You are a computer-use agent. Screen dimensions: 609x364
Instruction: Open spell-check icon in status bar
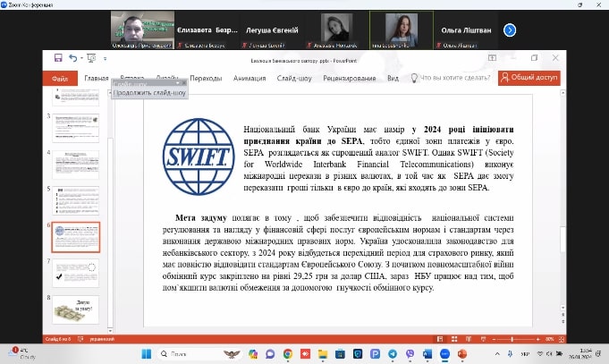(80, 339)
